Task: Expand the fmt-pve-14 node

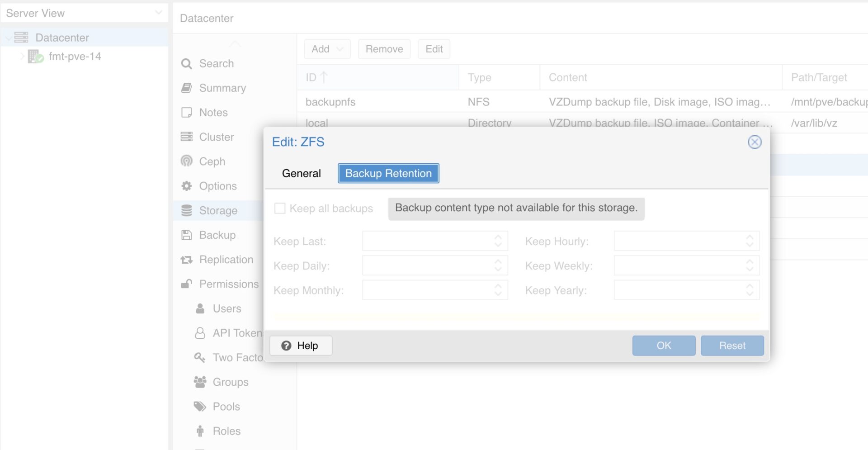Action: (22, 56)
